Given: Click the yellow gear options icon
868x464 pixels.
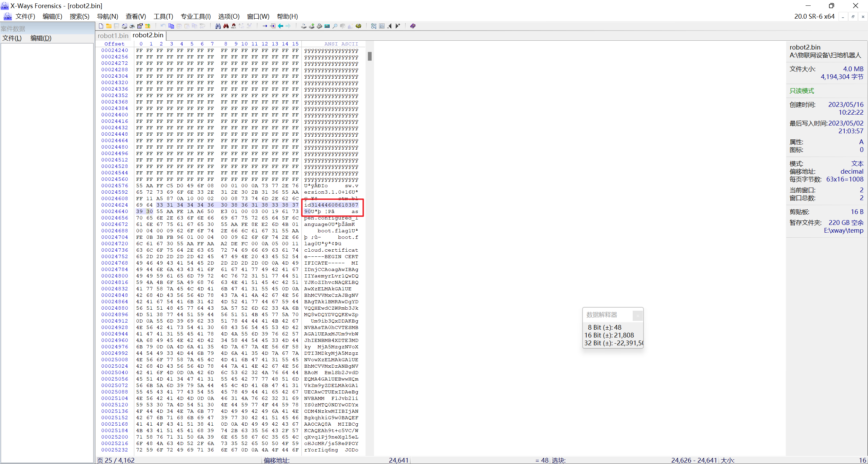Looking at the screenshot, I should (358, 26).
